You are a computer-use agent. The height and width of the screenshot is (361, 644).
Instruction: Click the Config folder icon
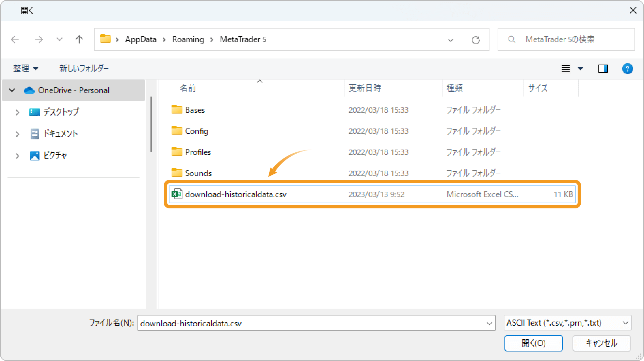coord(177,131)
